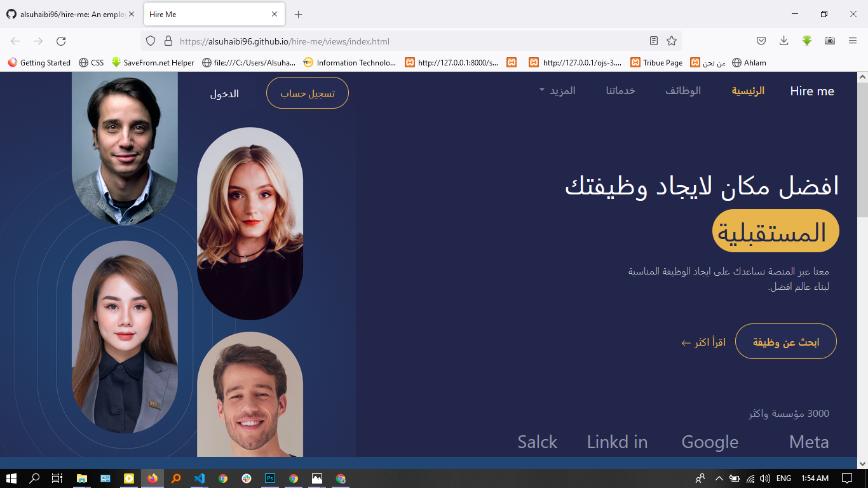
Task: Open the Firefox hamburger menu
Action: (853, 40)
